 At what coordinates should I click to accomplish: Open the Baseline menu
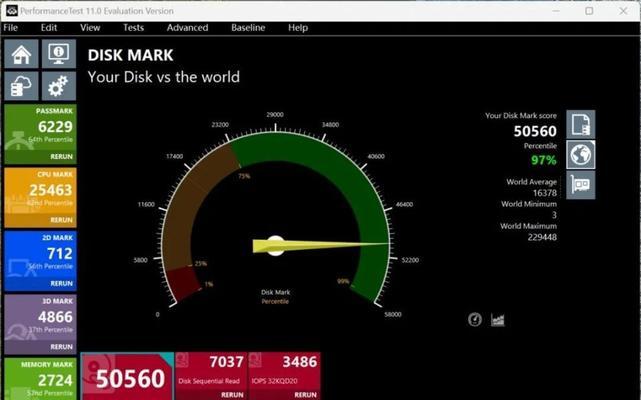(x=248, y=27)
